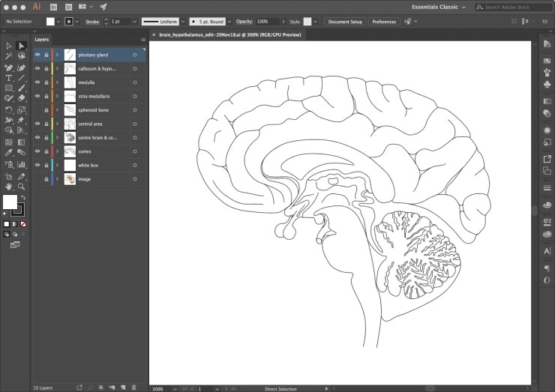Expand the medulla layer
Screen dimensions: 555x392
[57, 82]
